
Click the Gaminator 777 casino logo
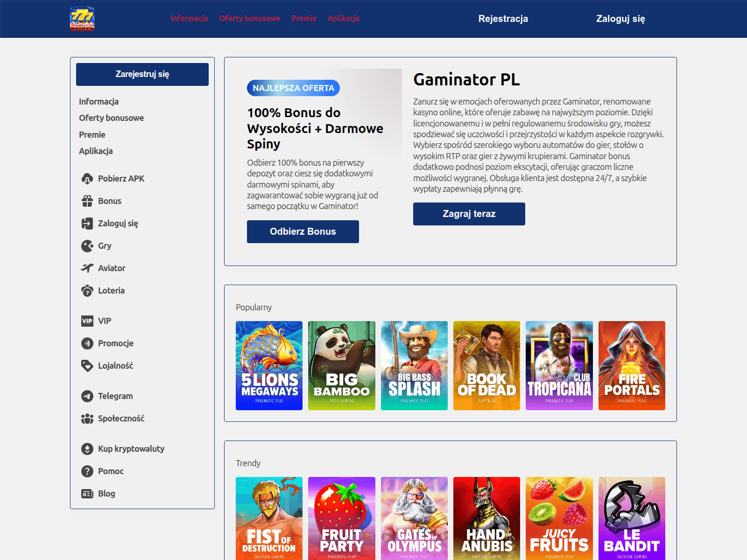coord(82,19)
